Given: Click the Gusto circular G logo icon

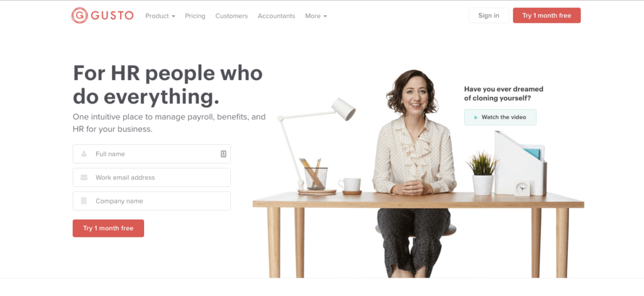Looking at the screenshot, I should click(x=79, y=16).
